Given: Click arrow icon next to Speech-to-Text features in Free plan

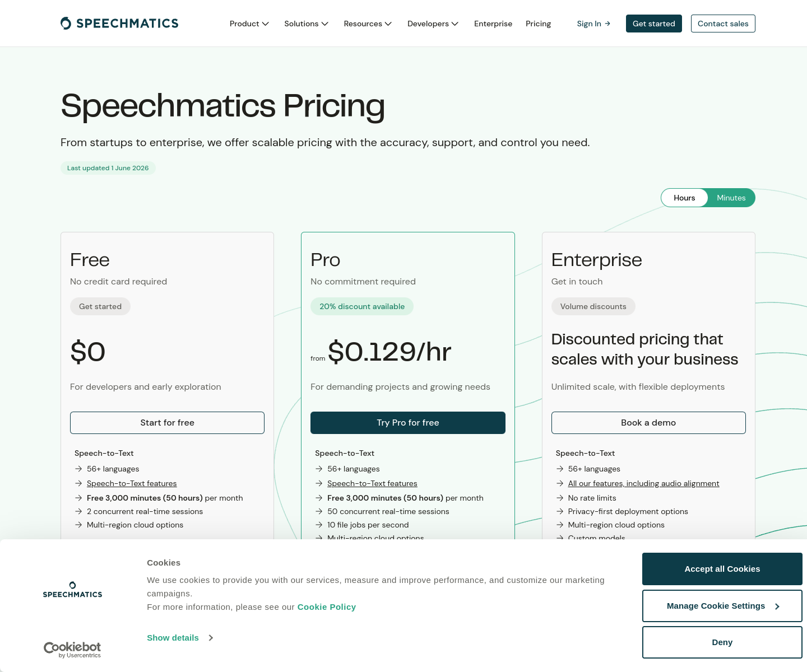Looking at the screenshot, I should (78, 483).
